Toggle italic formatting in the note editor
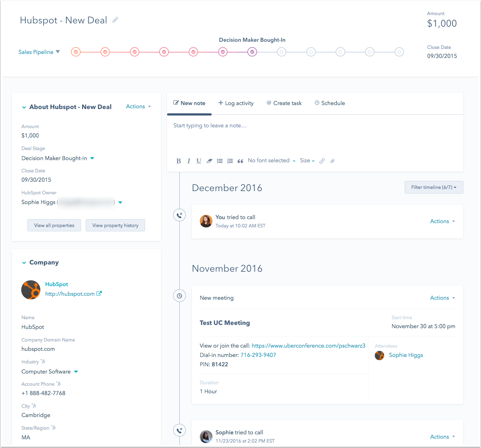 point(189,161)
